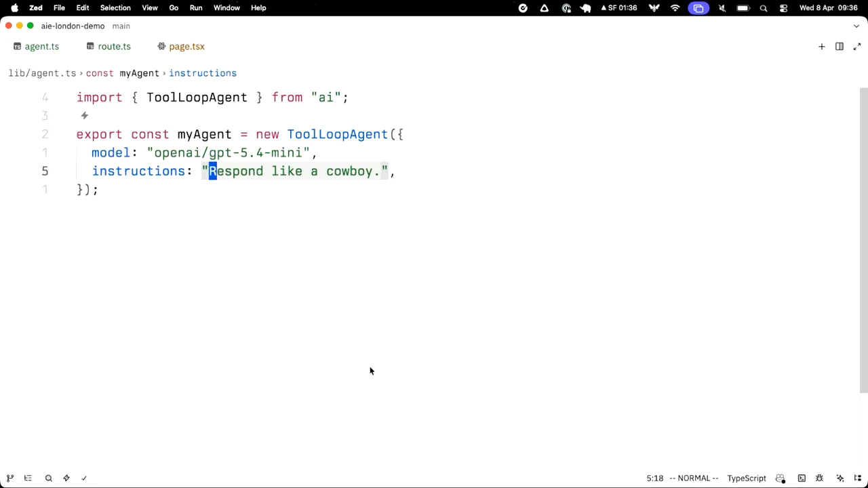The width and height of the screenshot is (868, 488).
Task: Click the code action bolt on line 3
Action: coord(85,116)
